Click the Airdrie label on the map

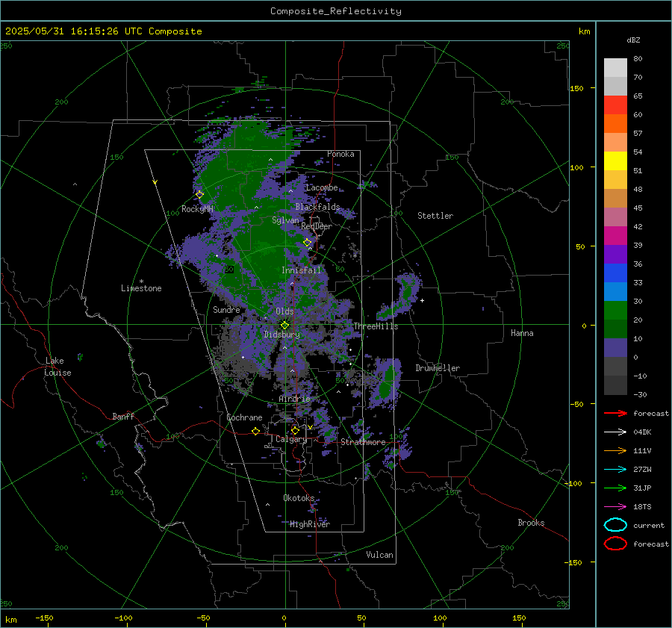click(x=294, y=399)
